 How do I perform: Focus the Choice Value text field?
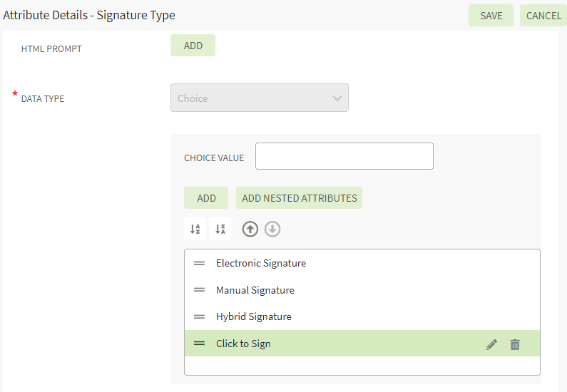point(344,157)
